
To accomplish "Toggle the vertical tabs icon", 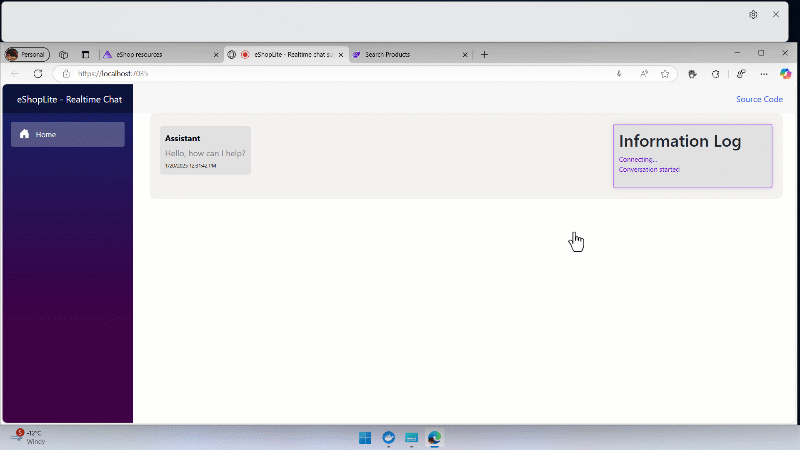I will click(85, 55).
